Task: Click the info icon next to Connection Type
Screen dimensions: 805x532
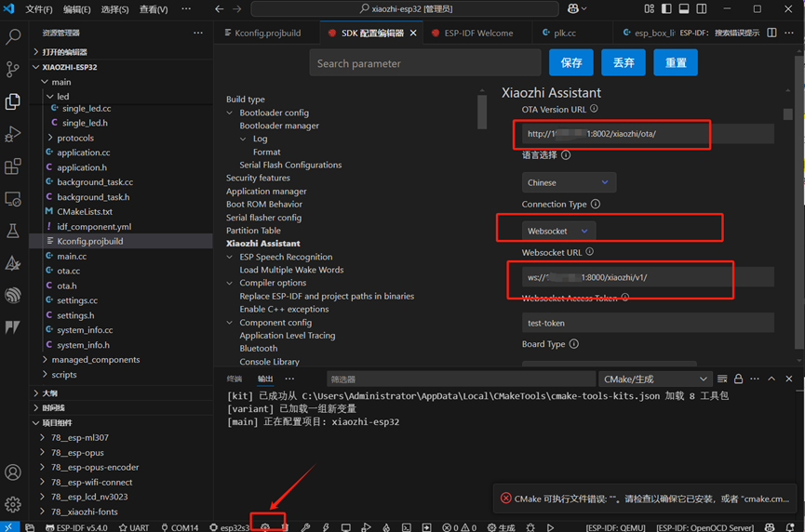Action: coord(596,204)
